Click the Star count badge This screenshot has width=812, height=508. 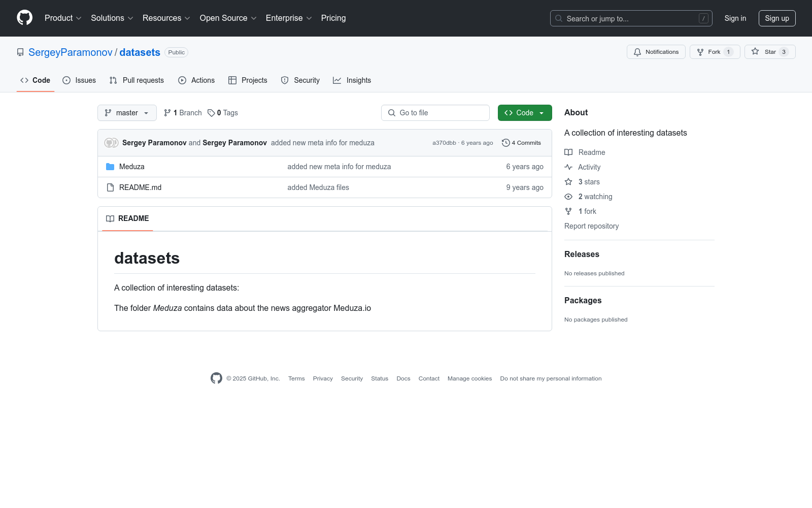(x=784, y=52)
